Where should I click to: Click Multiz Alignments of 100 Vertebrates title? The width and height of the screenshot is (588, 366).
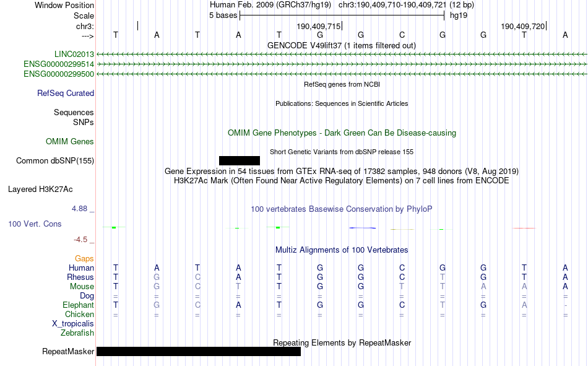342,250
